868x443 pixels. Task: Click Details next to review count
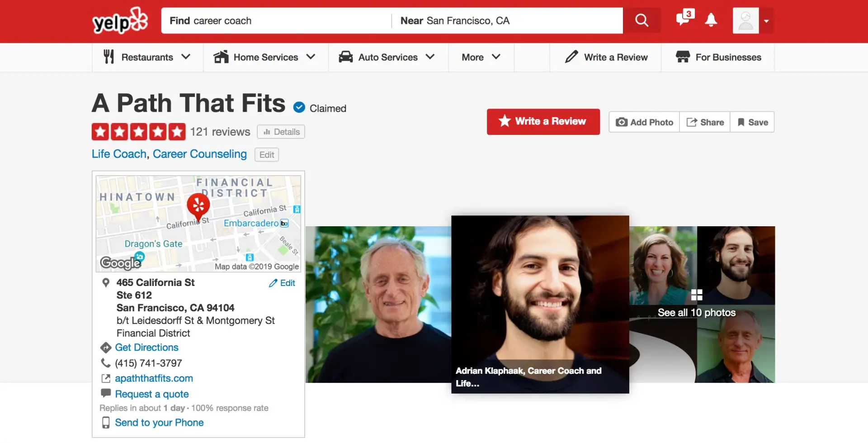tap(281, 132)
